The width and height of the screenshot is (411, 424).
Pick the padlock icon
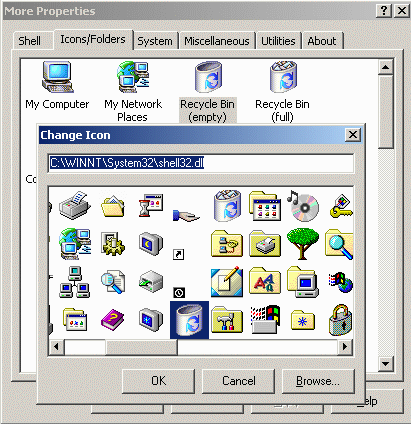(x=341, y=320)
